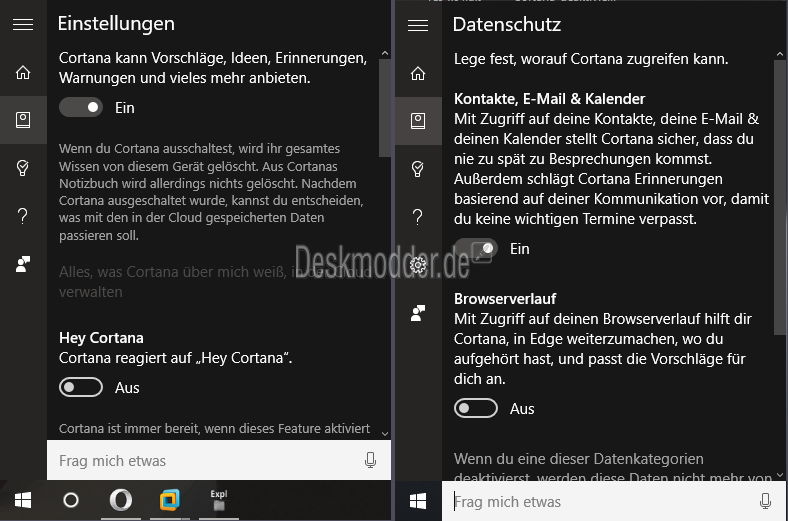Turn off the main Cortana suggestions toggle
Image resolution: width=788 pixels, height=521 pixels.
81,107
